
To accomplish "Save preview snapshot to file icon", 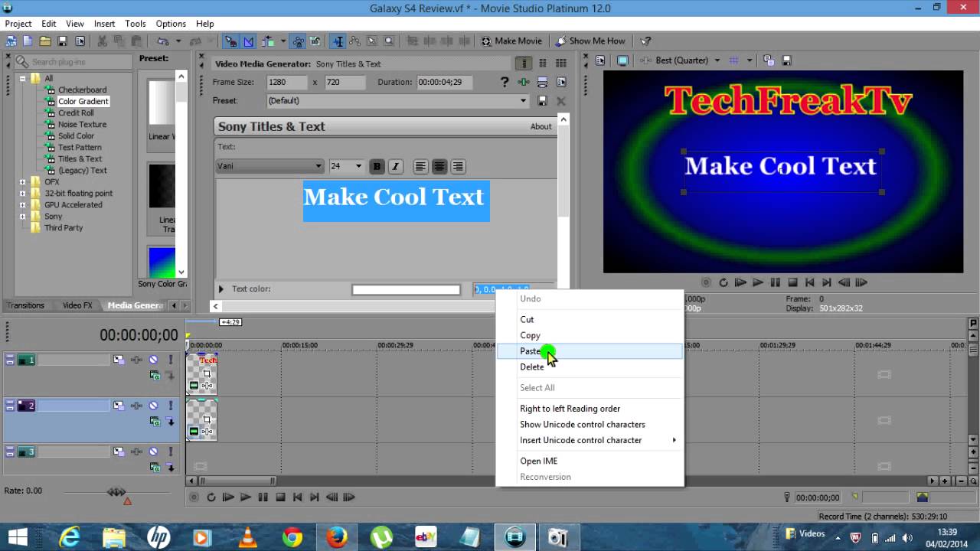I will pyautogui.click(x=786, y=60).
